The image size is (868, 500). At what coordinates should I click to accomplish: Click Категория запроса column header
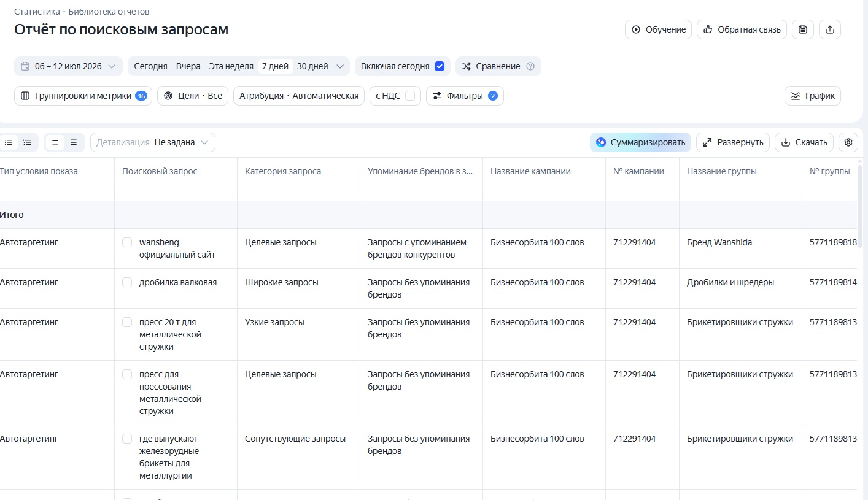(283, 171)
